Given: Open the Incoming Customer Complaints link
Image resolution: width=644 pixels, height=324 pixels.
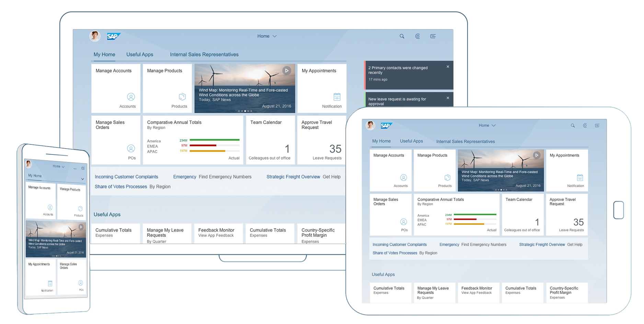Looking at the screenshot, I should tap(126, 176).
